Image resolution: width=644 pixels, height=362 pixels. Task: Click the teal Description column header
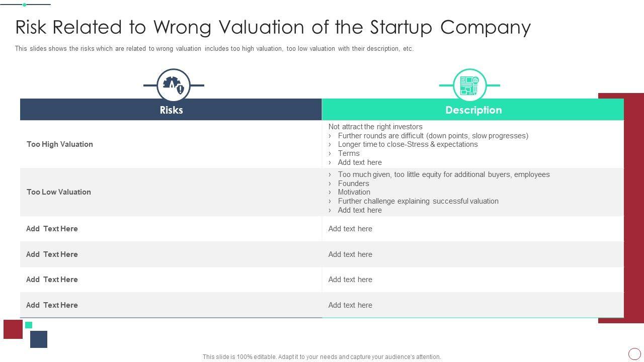[473, 110]
